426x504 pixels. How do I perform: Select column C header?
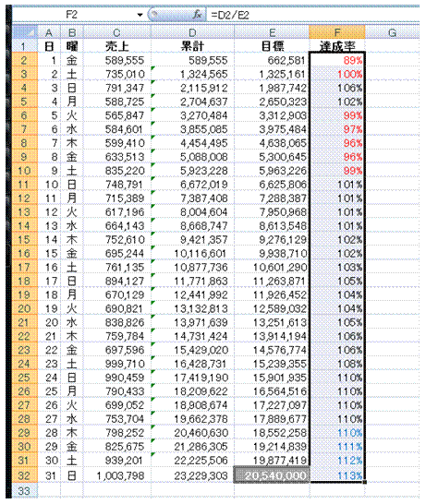(116, 32)
